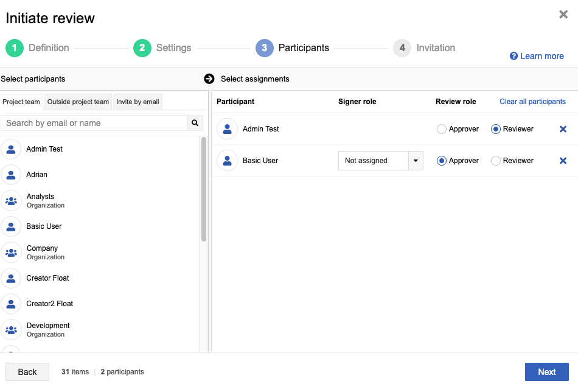Set Basic User as Reviewer

(x=496, y=161)
